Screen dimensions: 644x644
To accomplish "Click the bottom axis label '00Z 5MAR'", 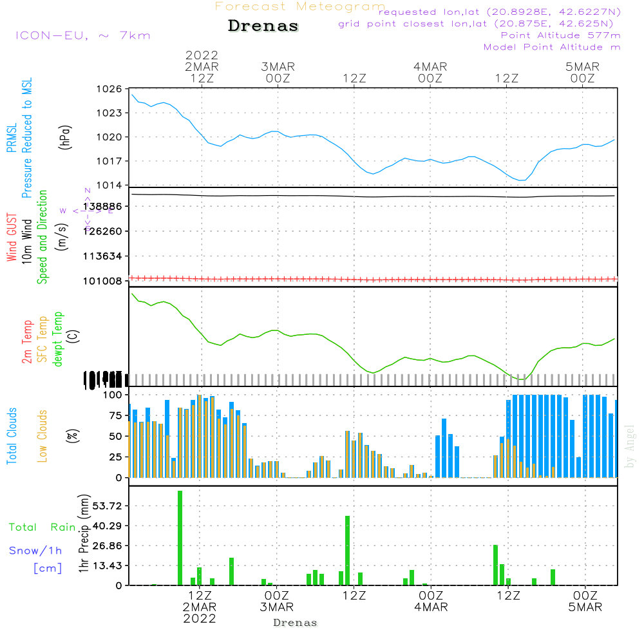I will 585,601.
